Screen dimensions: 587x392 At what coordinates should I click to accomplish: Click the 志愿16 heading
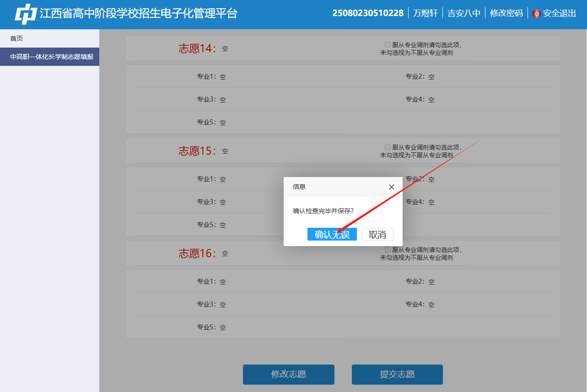(x=197, y=253)
